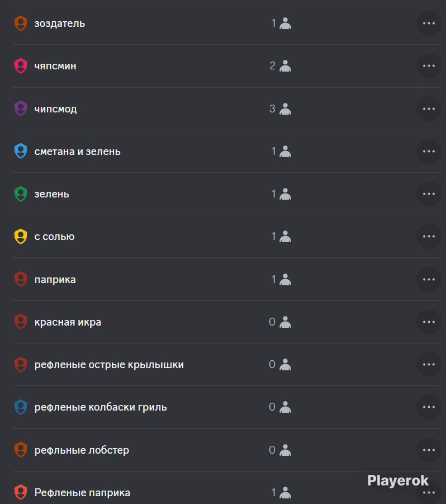The image size is (446, 504).
Task: Click the красная икра role name
Action: 68,322
